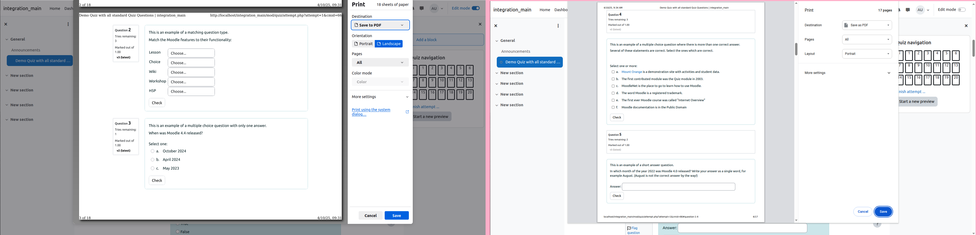Screen dimensions: 980x235
Task: Click Home nav item in Firefox window
Action: pyautogui.click(x=55, y=8)
